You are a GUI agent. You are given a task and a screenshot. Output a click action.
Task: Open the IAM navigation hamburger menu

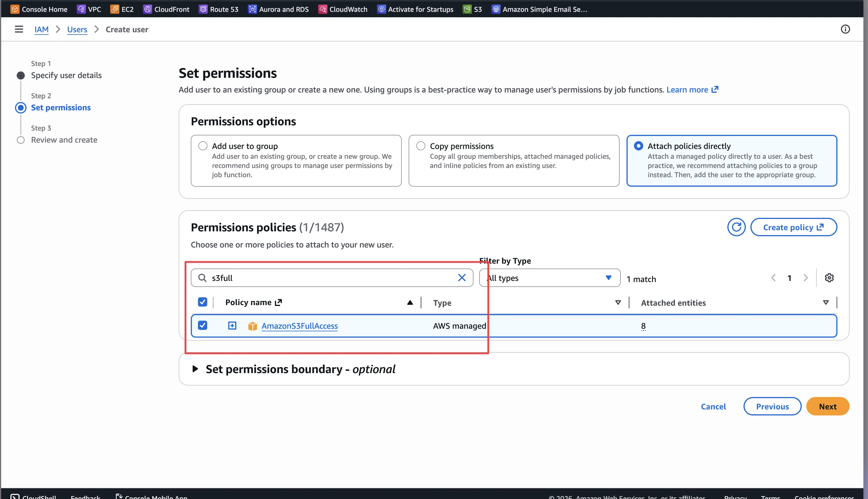pyautogui.click(x=19, y=29)
